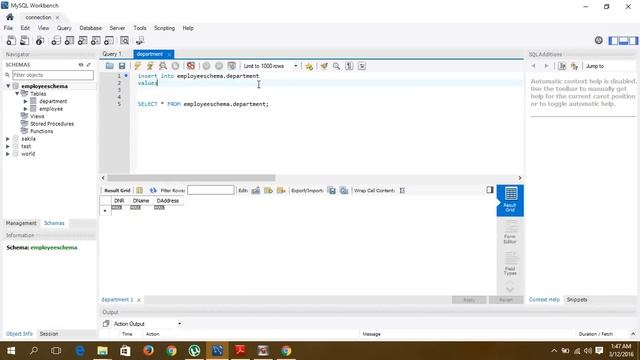Switch to the Query 1 tab
The height and width of the screenshot is (360, 640).
coord(112,54)
